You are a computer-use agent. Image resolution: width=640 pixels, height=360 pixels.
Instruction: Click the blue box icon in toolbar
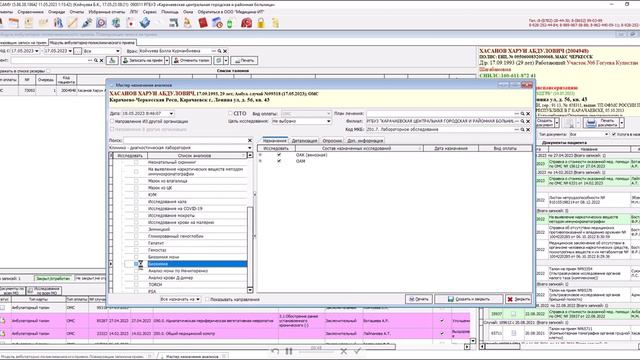145,23
